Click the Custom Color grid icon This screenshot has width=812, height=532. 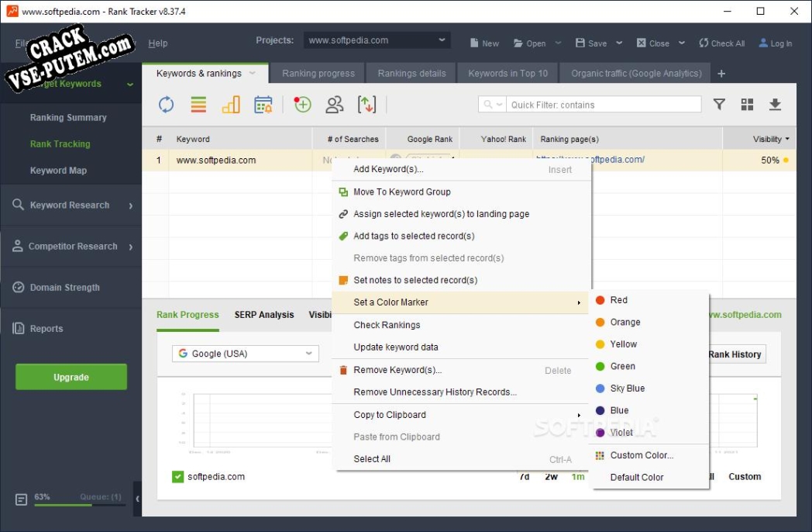tap(600, 455)
